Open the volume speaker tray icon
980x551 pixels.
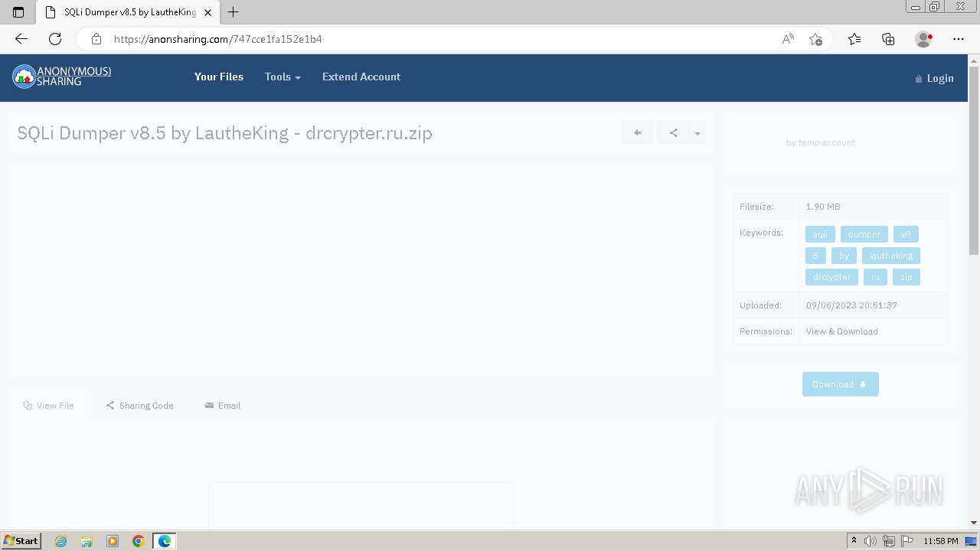(x=871, y=541)
